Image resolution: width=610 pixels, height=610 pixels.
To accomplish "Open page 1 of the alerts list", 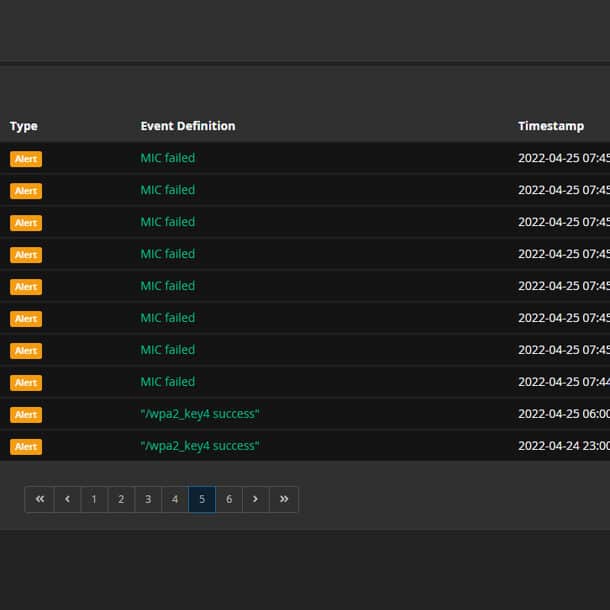I will pyautogui.click(x=94, y=499).
